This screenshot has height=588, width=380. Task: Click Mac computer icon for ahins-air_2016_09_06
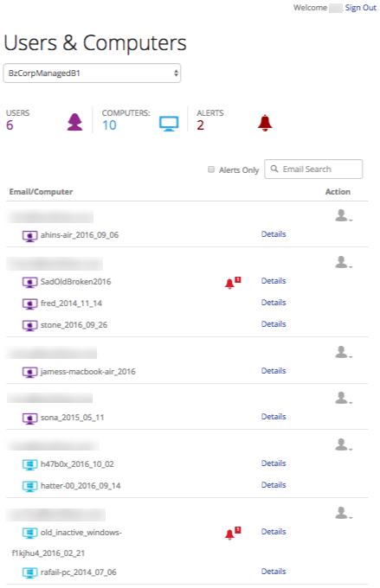29,236
